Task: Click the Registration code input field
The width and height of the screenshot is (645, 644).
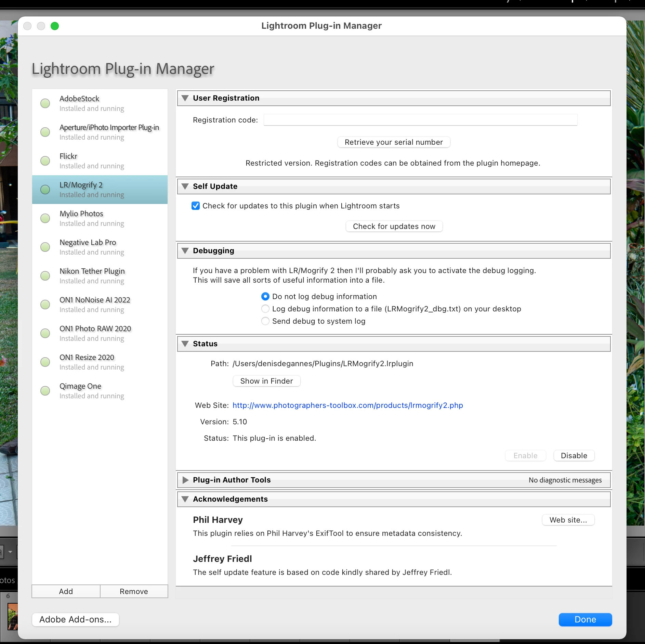Action: 420,120
